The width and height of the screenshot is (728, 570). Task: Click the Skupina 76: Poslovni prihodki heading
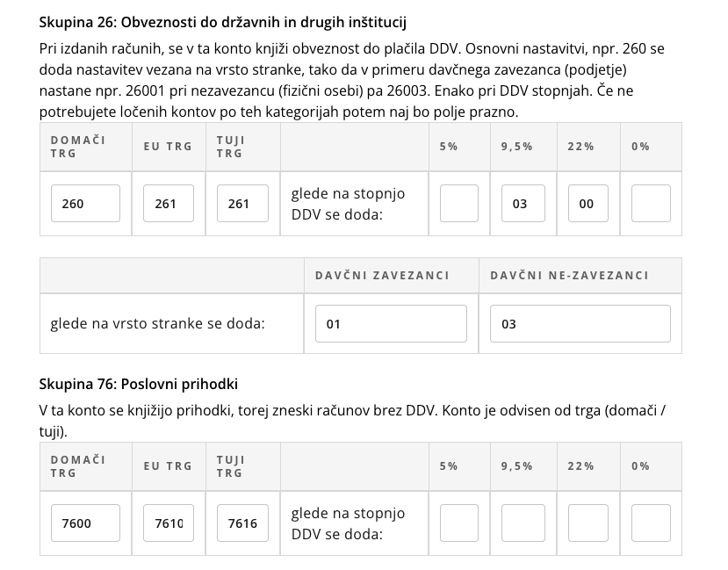point(139,385)
